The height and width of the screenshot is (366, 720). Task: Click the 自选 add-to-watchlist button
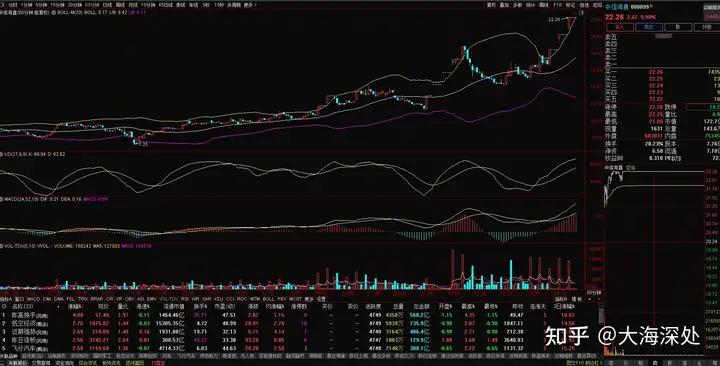pyautogui.click(x=584, y=5)
